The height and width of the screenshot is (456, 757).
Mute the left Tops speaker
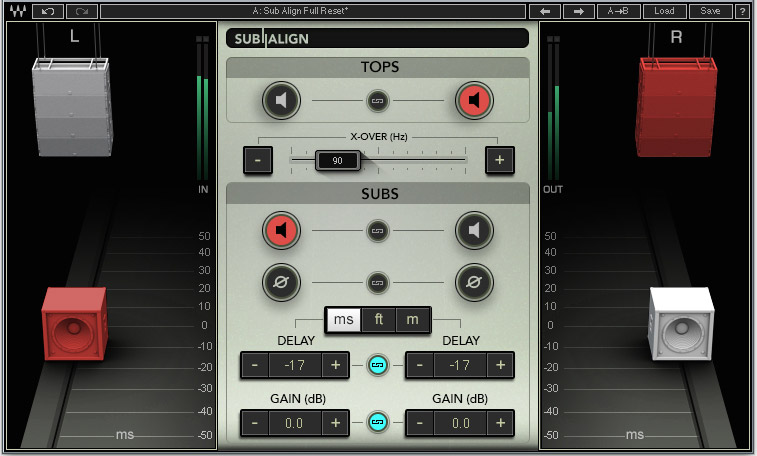click(x=282, y=101)
